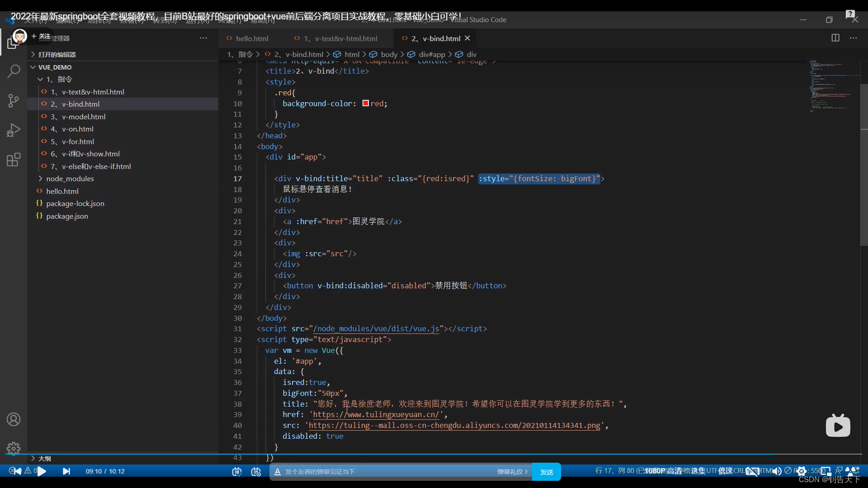This screenshot has height=488, width=868.
Task: Open package.json in explorer
Action: click(123, 216)
